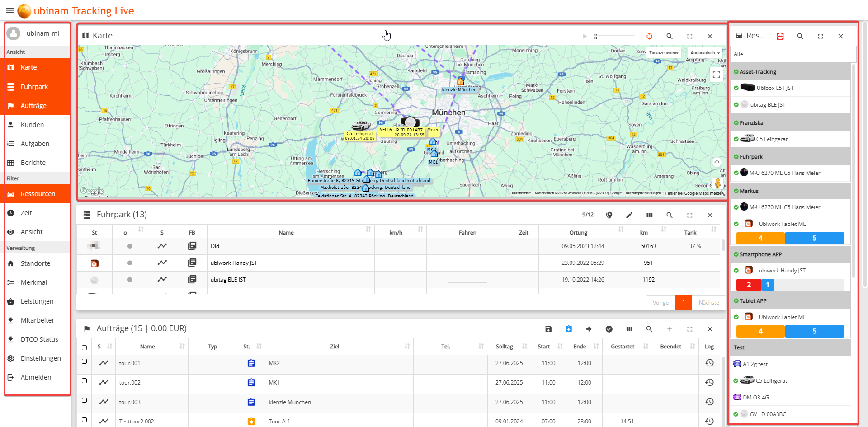The width and height of the screenshot is (868, 427).
Task: Click the hamburger menu icon
Action: pyautogui.click(x=9, y=10)
